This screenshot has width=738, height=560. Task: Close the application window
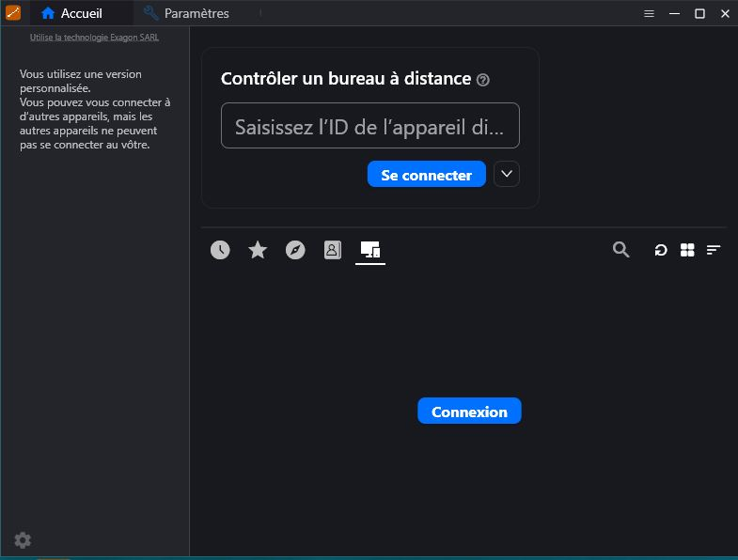[725, 14]
